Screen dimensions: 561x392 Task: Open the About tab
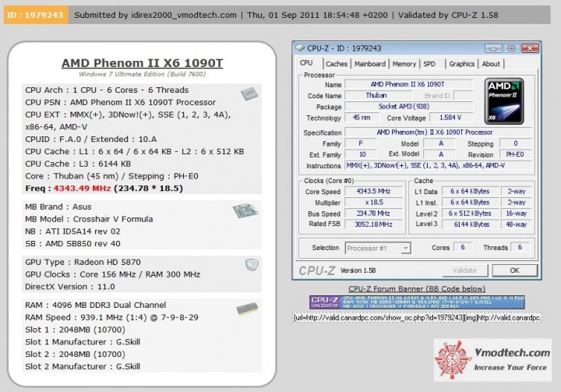coord(491,64)
